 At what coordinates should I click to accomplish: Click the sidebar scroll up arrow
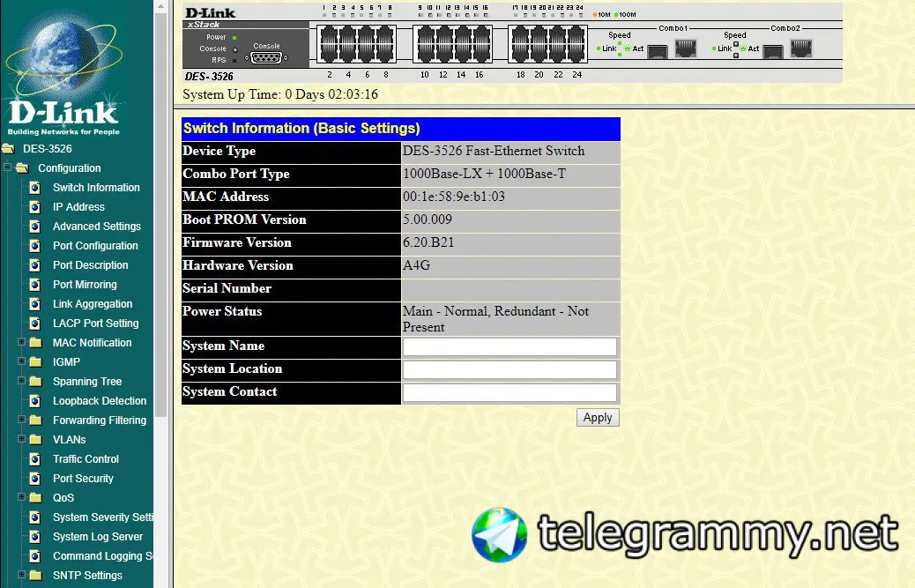[161, 6]
